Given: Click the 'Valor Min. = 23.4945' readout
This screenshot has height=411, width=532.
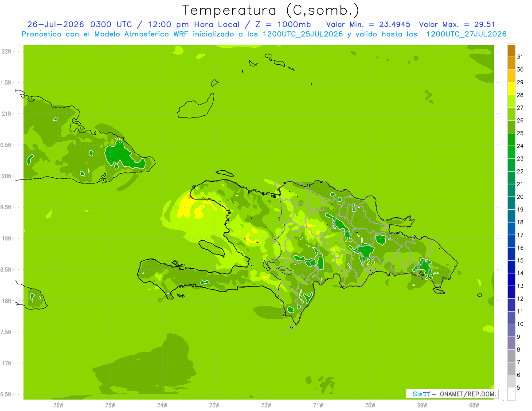Looking at the screenshot, I should tap(368, 24).
